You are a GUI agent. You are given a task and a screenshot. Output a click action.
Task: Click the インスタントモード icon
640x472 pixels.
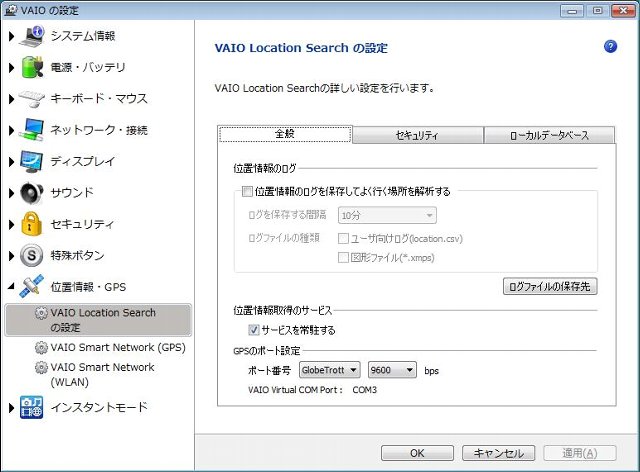tap(31, 407)
